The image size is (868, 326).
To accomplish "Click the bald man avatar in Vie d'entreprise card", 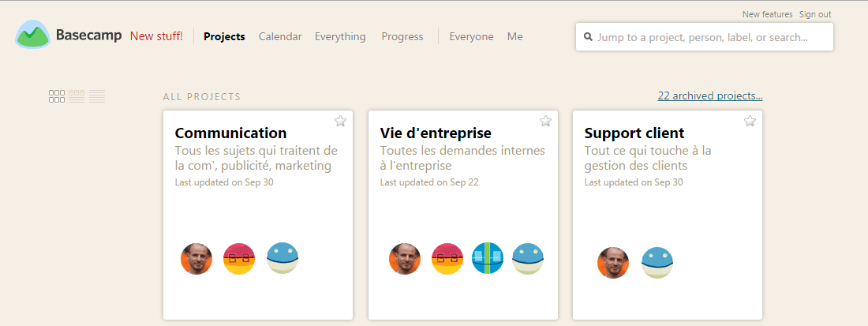I will 405,258.
